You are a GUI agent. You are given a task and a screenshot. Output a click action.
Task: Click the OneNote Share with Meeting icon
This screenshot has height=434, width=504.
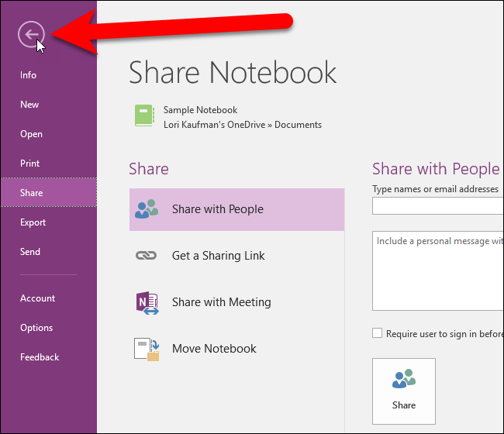click(x=147, y=302)
